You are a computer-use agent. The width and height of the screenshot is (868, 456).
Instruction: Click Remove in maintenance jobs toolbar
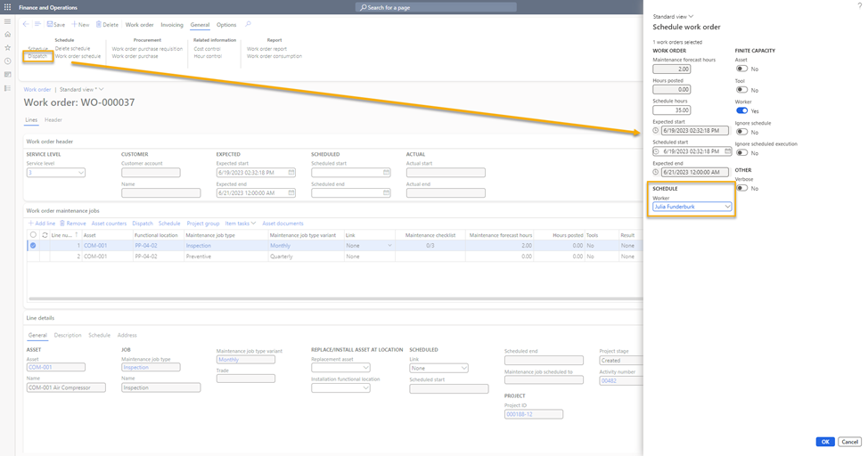click(x=73, y=224)
